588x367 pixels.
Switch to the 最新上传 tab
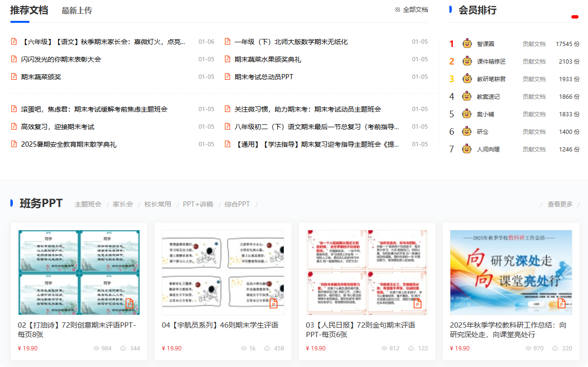pos(76,10)
